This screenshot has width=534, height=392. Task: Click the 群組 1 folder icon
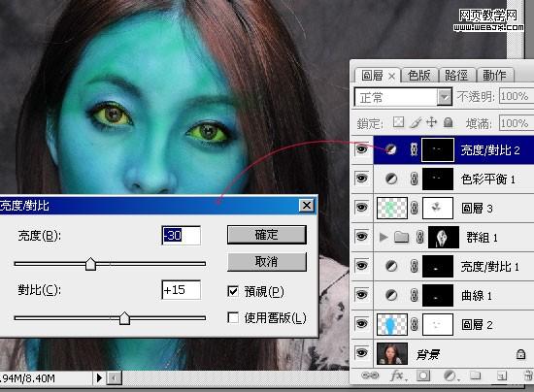(x=401, y=237)
